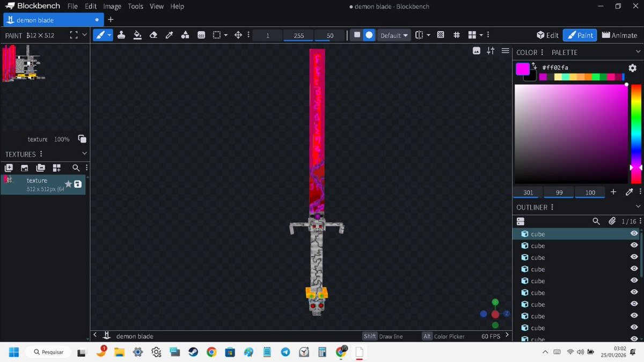The height and width of the screenshot is (362, 644).
Task: Open a new tab with plus
Action: tap(111, 20)
